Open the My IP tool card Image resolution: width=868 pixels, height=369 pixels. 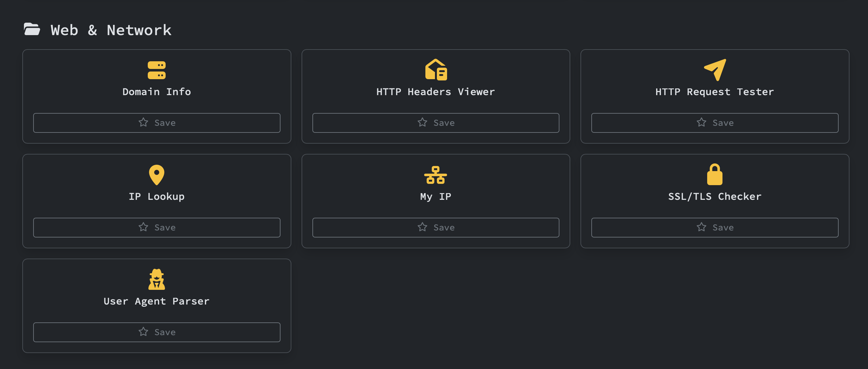point(436,196)
